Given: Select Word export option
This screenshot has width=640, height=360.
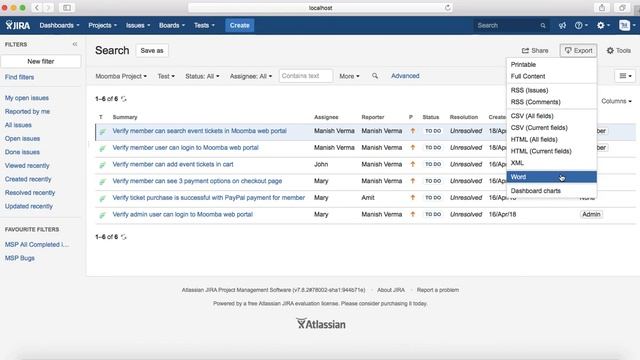Looking at the screenshot, I should coord(551,177).
